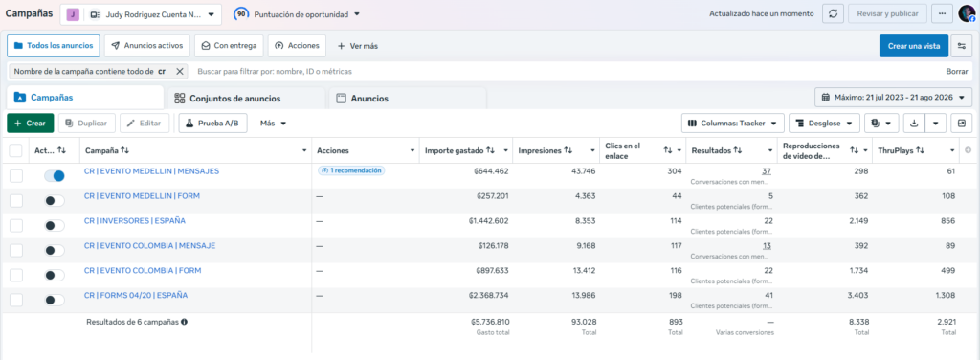
Task: Open the side panel chart icon
Action: coord(961,124)
